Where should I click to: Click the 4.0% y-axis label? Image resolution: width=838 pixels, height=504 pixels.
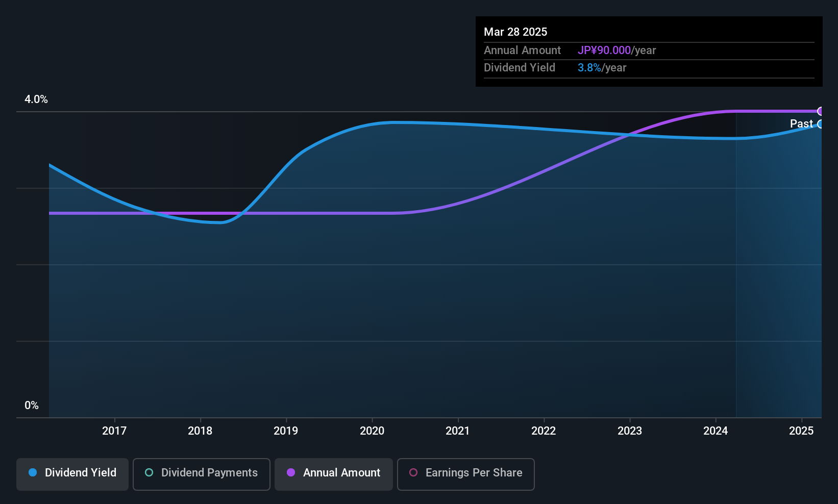pyautogui.click(x=36, y=99)
